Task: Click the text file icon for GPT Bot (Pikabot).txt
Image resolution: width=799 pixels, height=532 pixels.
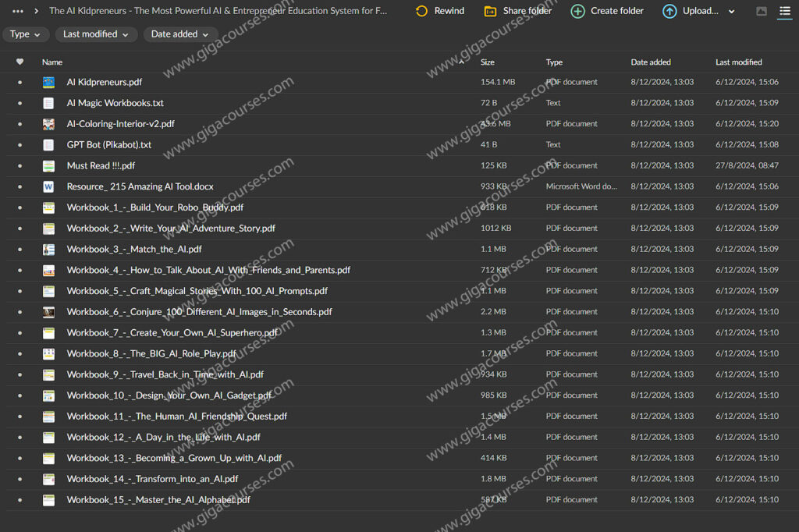Action: 48,145
